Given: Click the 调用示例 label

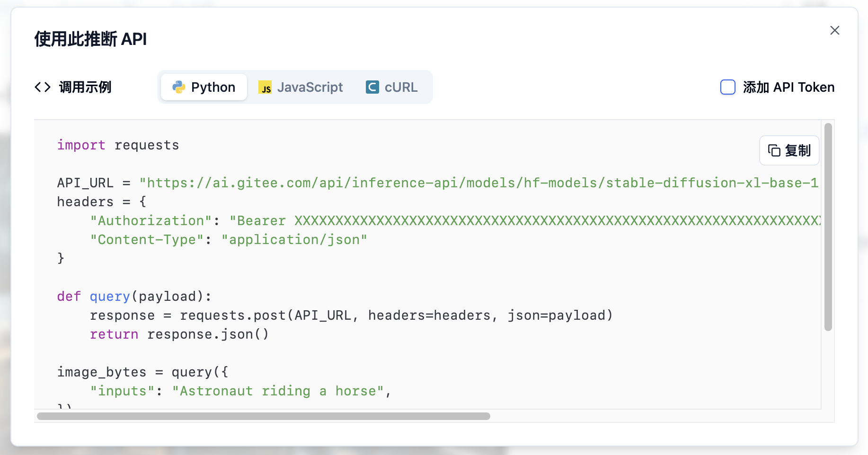Looking at the screenshot, I should point(85,87).
